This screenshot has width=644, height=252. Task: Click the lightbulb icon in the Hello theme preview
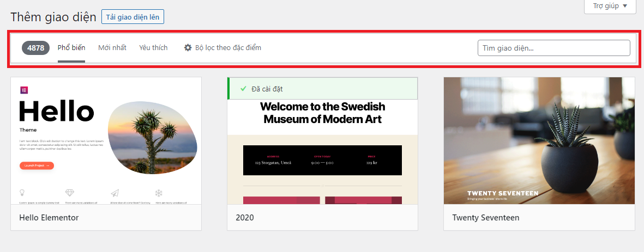coord(22,193)
